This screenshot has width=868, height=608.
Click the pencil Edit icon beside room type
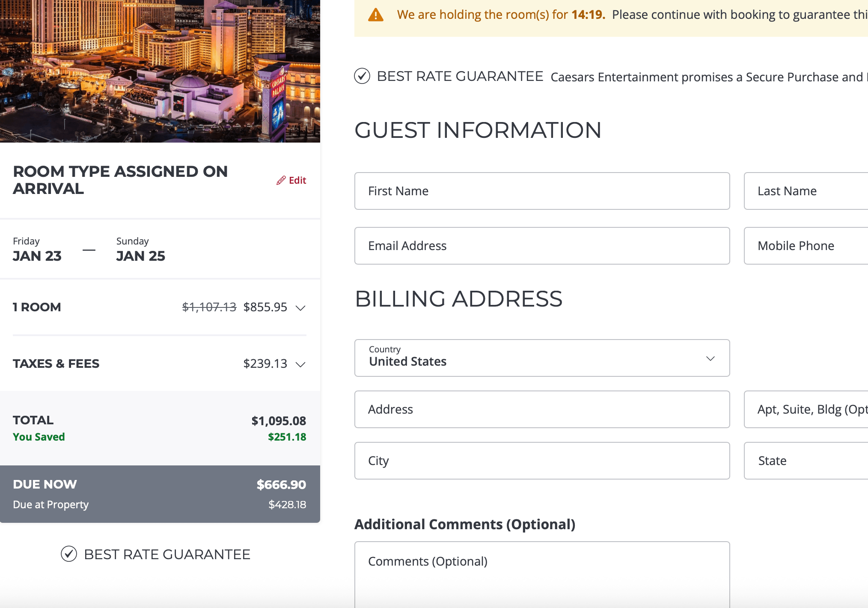(281, 180)
